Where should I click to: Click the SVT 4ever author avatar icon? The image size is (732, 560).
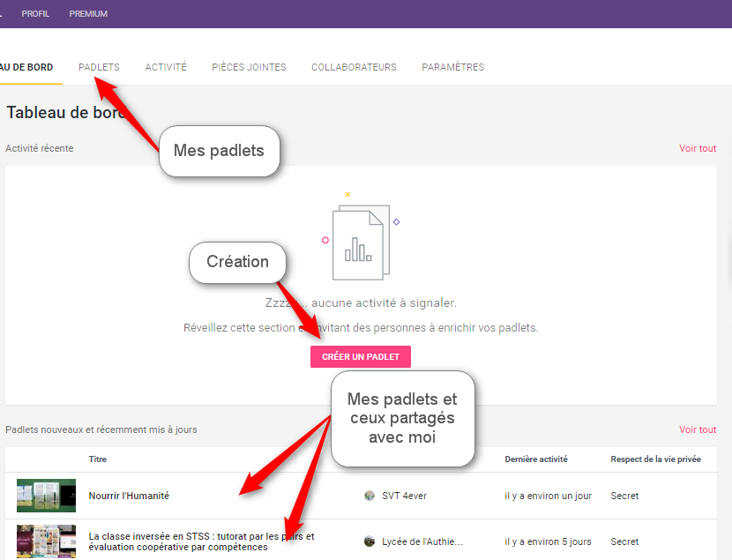[x=370, y=496]
